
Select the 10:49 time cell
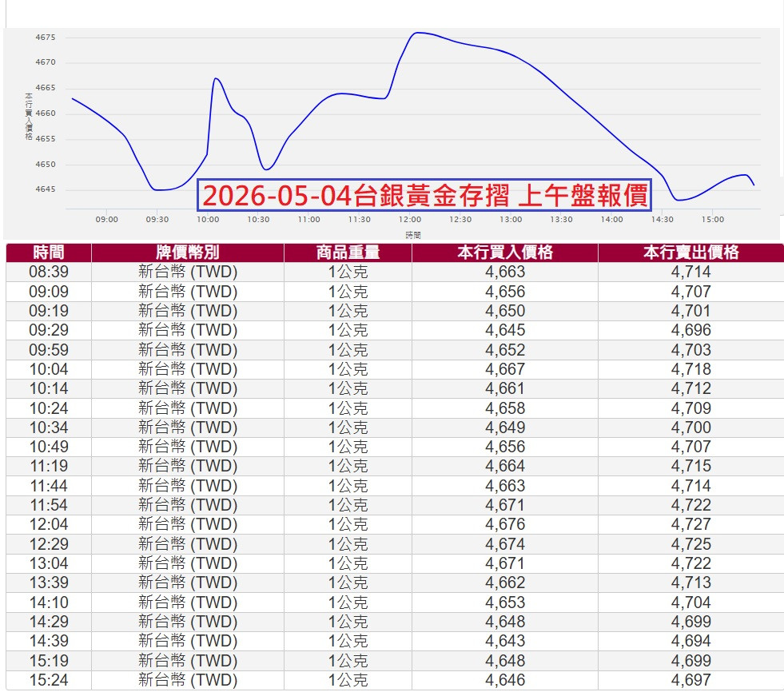coord(49,447)
